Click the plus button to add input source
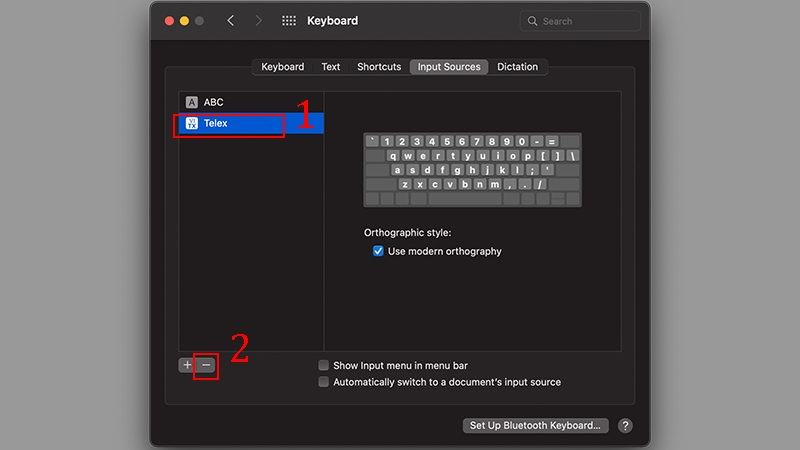 187,366
